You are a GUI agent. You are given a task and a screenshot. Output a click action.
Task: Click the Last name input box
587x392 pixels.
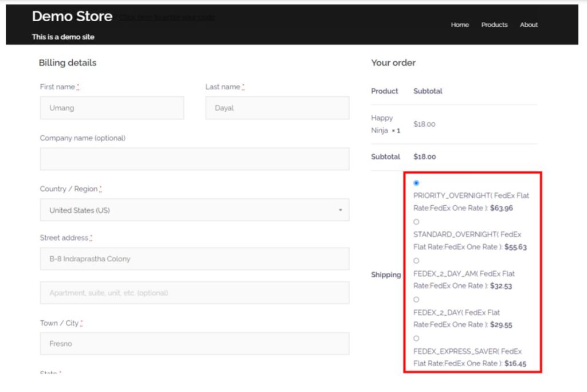pos(277,108)
